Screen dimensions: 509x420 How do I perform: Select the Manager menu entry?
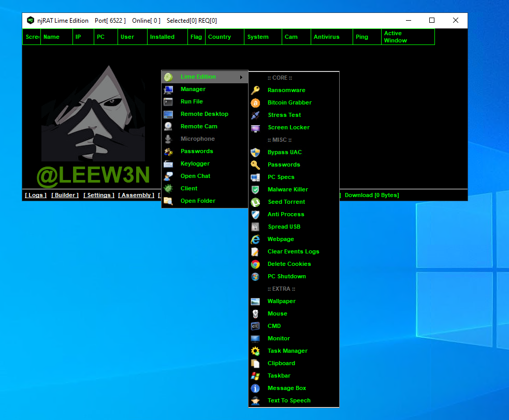[193, 89]
